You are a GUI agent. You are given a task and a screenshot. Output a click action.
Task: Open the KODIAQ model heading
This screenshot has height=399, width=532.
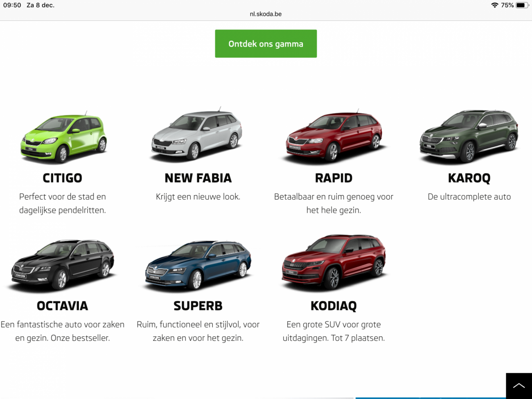334,306
